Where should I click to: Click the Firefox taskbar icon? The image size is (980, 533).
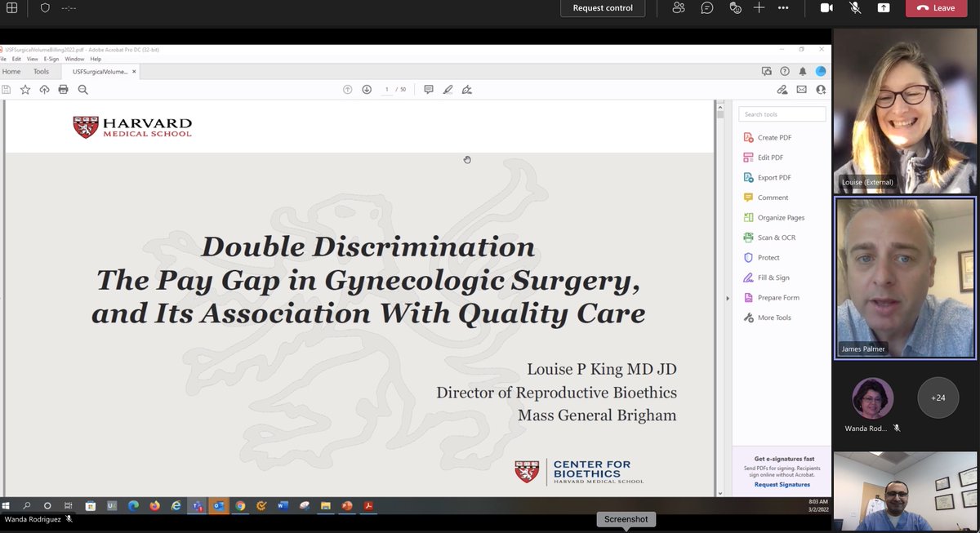pos(154,505)
